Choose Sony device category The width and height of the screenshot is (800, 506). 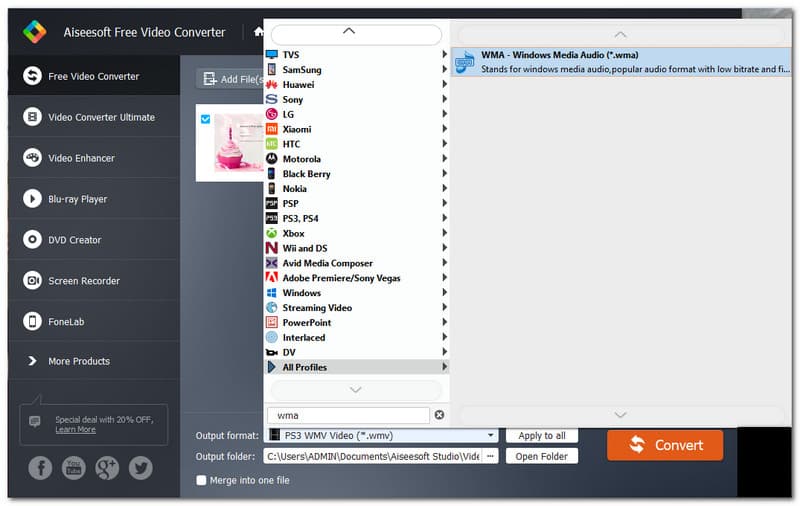356,99
